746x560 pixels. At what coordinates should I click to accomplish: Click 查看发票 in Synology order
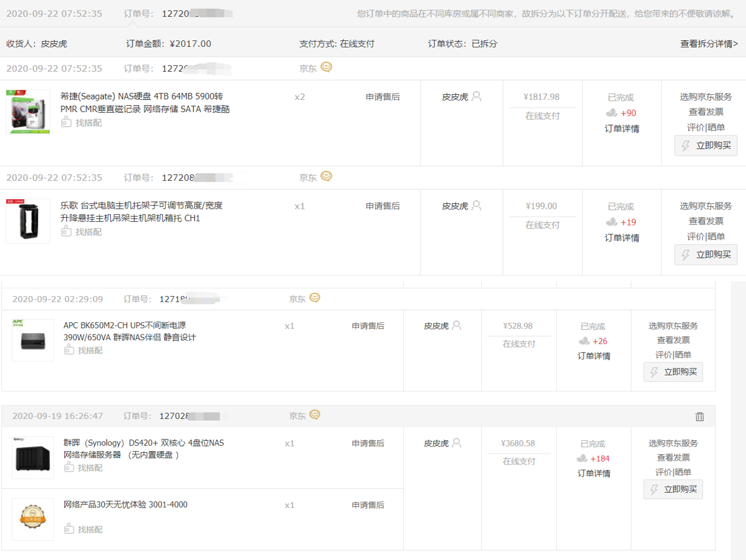(x=673, y=457)
